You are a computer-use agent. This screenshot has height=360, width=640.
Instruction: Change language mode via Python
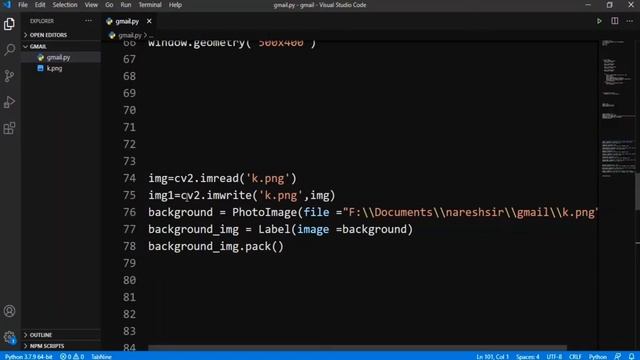[x=598, y=356]
